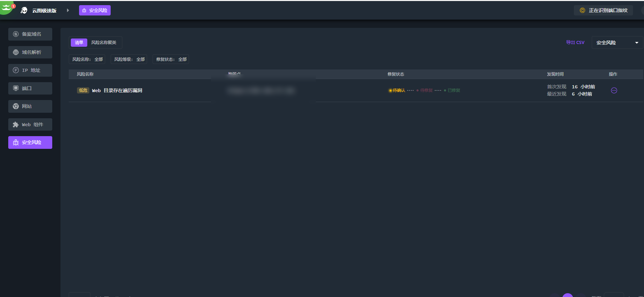Click the 安全风险 breadcrumb button
Image resolution: width=644 pixels, height=297 pixels.
(95, 10)
